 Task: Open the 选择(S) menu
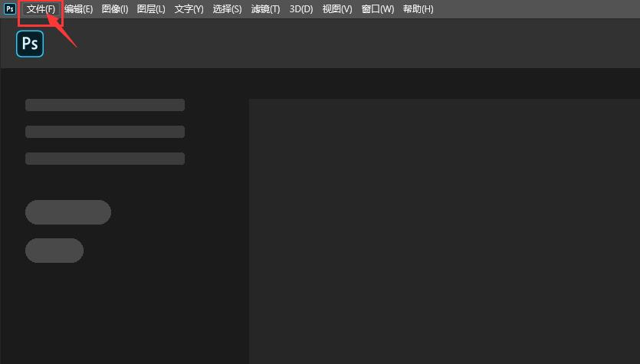(228, 9)
